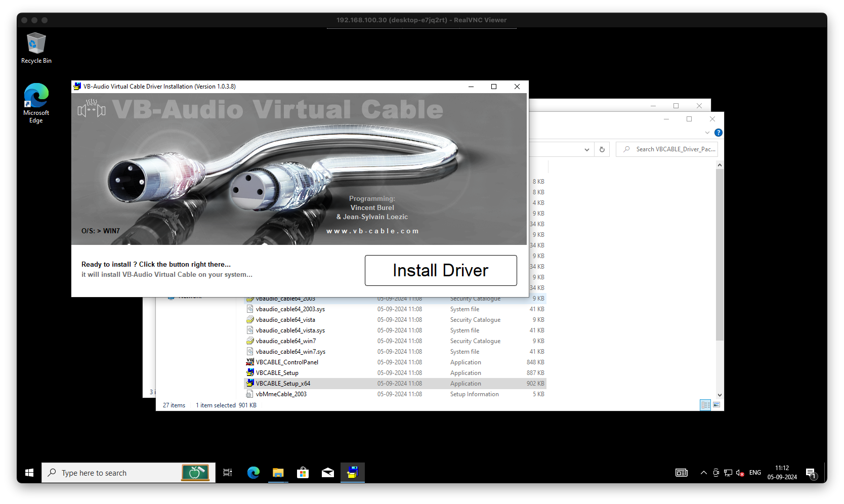Image resolution: width=844 pixels, height=504 pixels.
Task: Click the file list vertical scrollbar thumb
Action: [x=720, y=255]
